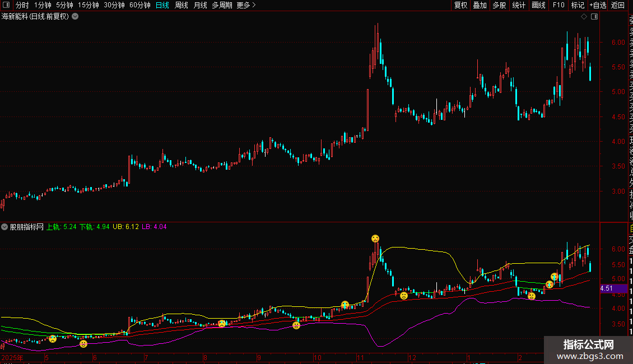Open the F10 company info
The image size is (633, 364).
pos(558,5)
